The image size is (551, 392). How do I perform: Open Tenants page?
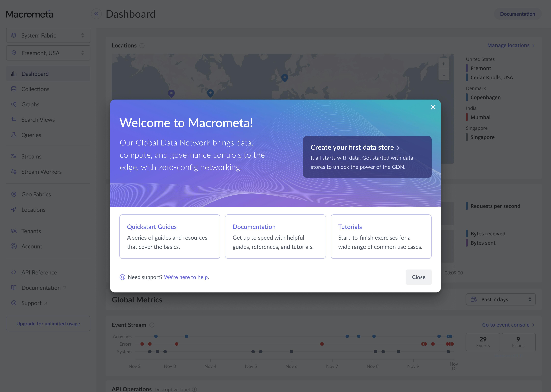pyautogui.click(x=48, y=231)
